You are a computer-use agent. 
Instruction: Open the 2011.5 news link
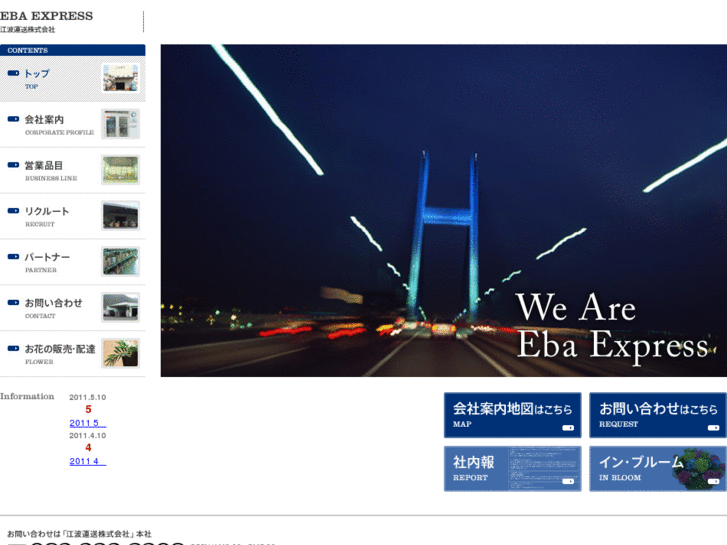[x=88, y=423]
